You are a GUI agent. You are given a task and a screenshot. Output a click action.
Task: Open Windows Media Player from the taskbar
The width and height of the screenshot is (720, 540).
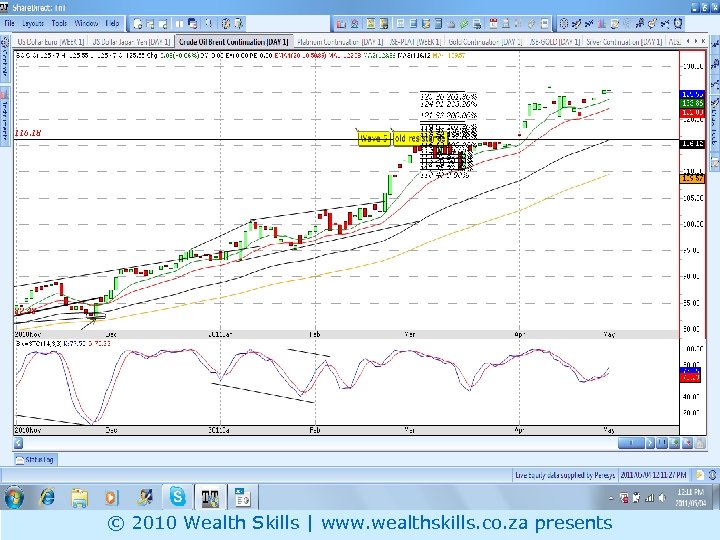point(112,498)
